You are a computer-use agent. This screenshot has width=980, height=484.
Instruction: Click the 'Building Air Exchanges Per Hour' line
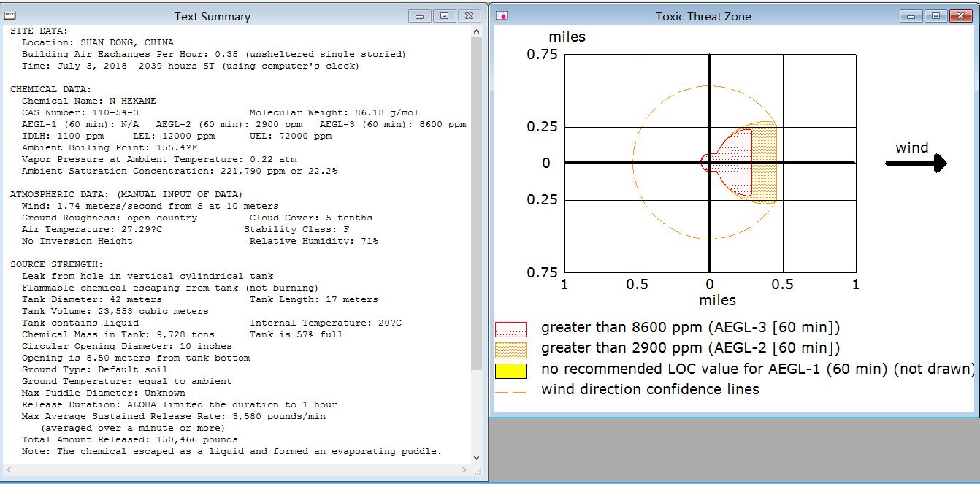[x=214, y=54]
